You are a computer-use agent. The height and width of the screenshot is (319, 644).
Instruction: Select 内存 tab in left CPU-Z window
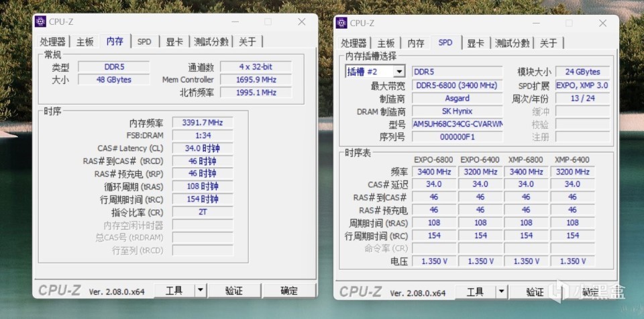click(115, 41)
